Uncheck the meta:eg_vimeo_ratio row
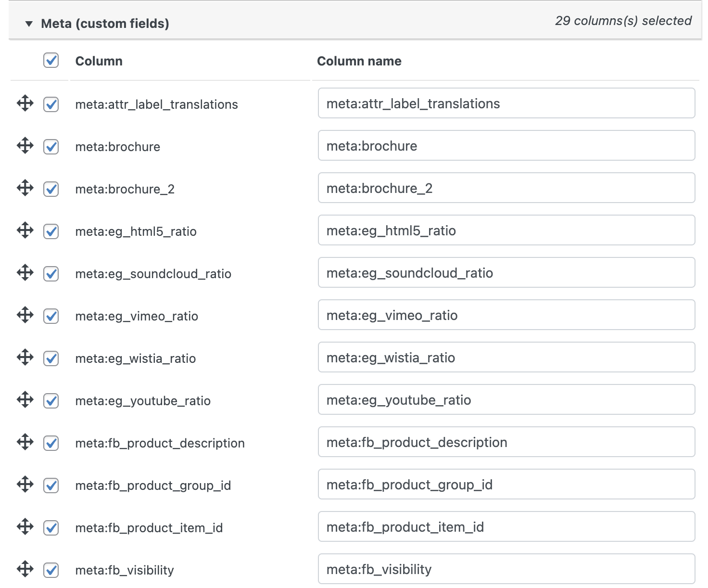The height and width of the screenshot is (588, 708). tap(51, 315)
